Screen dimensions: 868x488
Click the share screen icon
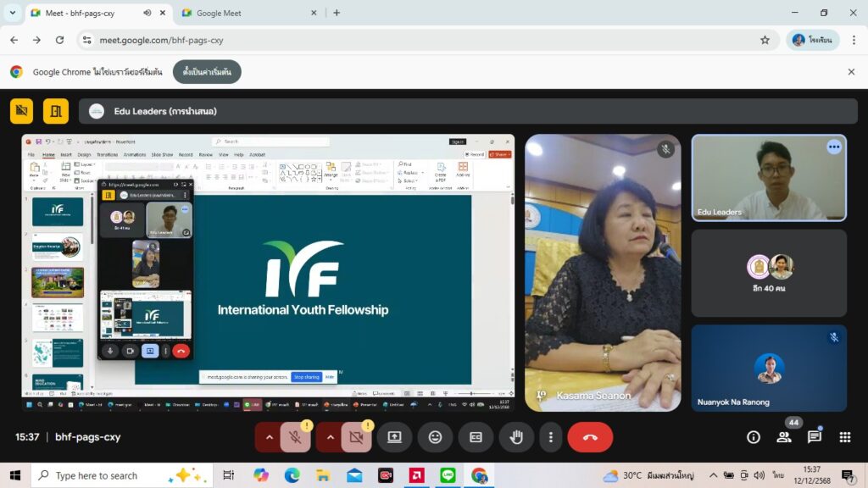click(x=394, y=437)
